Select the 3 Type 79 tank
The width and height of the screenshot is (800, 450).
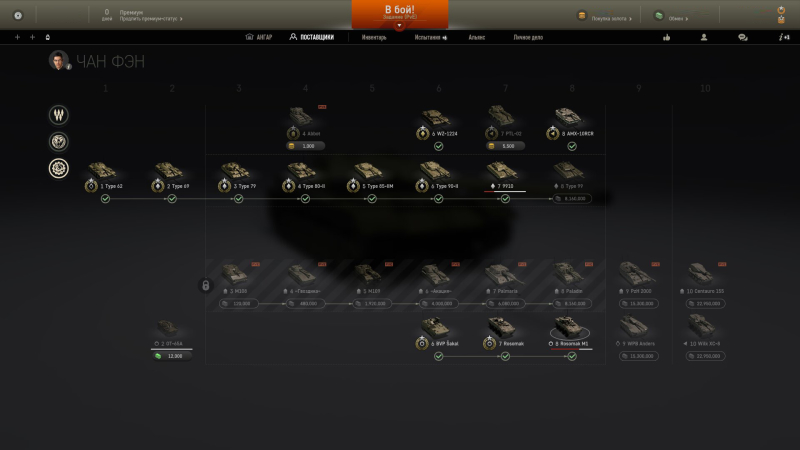tap(238, 176)
